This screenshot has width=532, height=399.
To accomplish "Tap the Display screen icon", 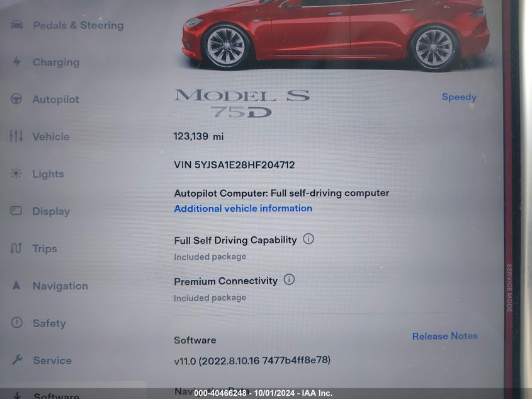I will (16, 211).
